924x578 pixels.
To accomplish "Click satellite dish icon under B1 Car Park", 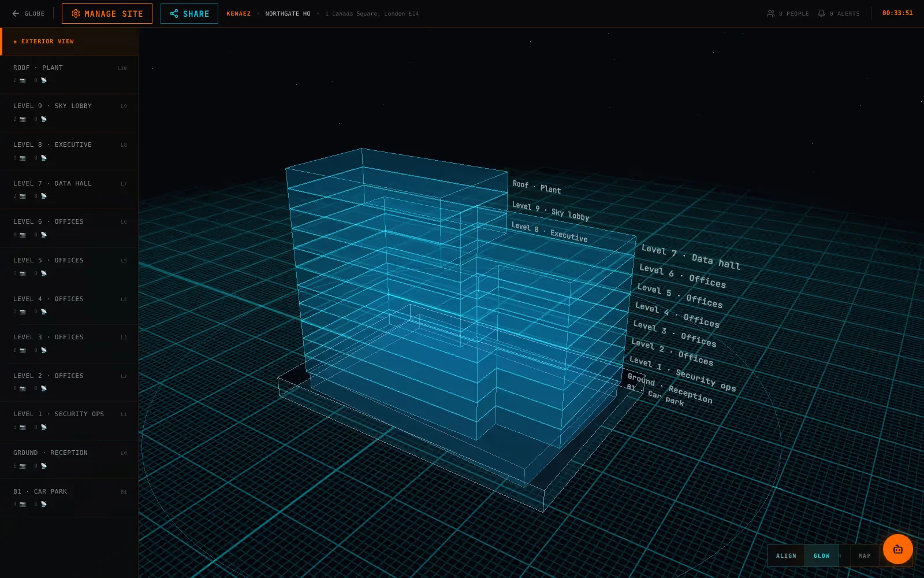I will coord(43,504).
